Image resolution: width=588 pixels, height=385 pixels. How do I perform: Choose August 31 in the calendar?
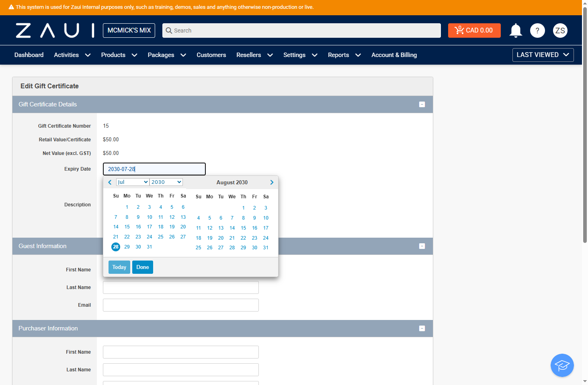click(266, 248)
